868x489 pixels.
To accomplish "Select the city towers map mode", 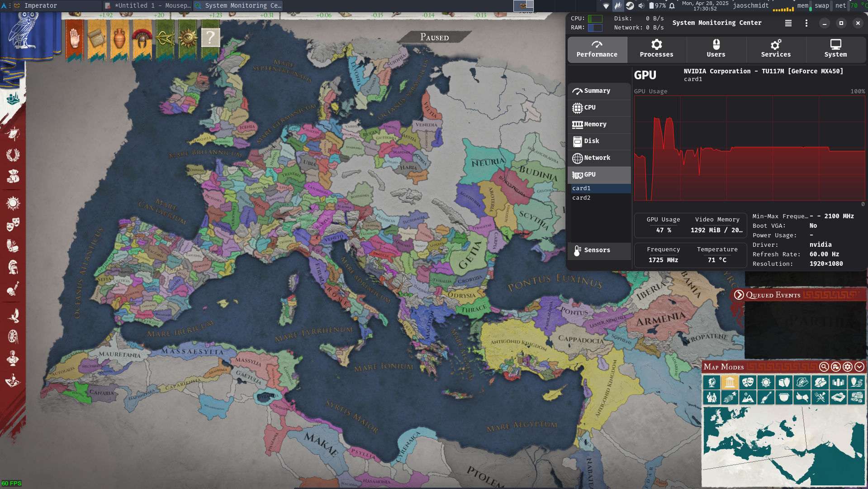I will click(x=838, y=383).
